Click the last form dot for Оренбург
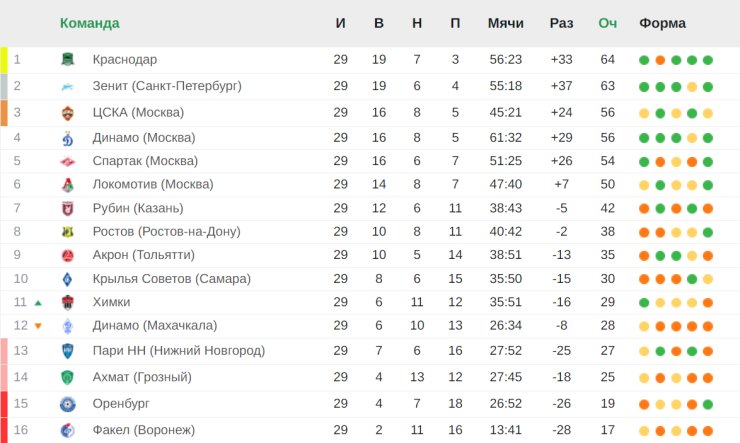 [707, 404]
